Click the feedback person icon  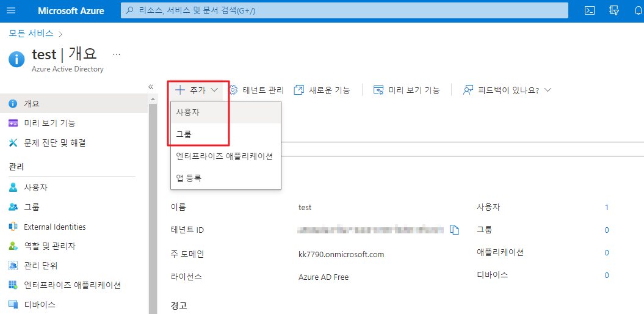468,90
